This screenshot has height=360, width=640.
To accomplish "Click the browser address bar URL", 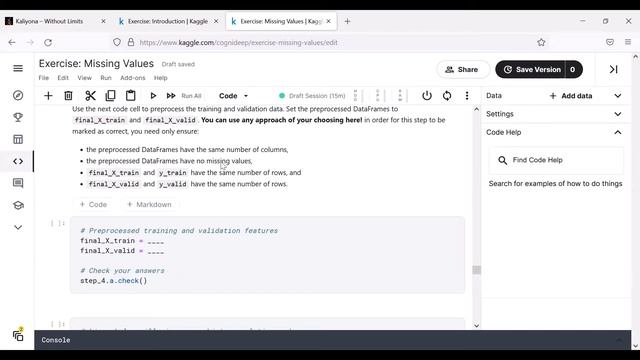I will 238,42.
